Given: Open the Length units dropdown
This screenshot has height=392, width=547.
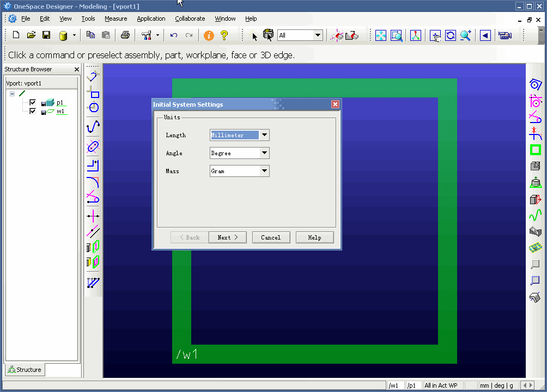Looking at the screenshot, I should point(264,135).
